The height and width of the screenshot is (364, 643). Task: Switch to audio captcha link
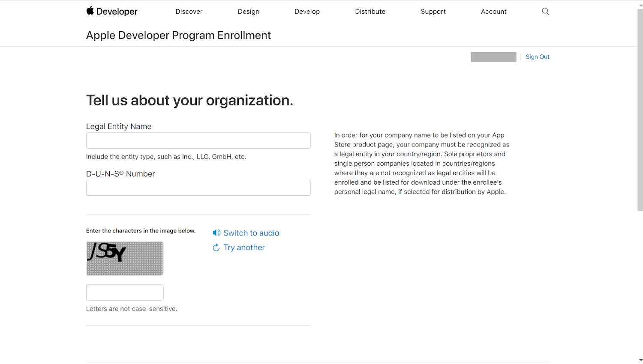coord(251,233)
